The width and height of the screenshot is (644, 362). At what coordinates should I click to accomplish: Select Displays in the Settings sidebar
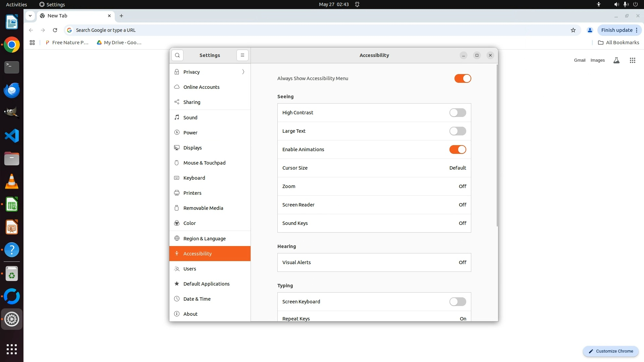(193, 148)
